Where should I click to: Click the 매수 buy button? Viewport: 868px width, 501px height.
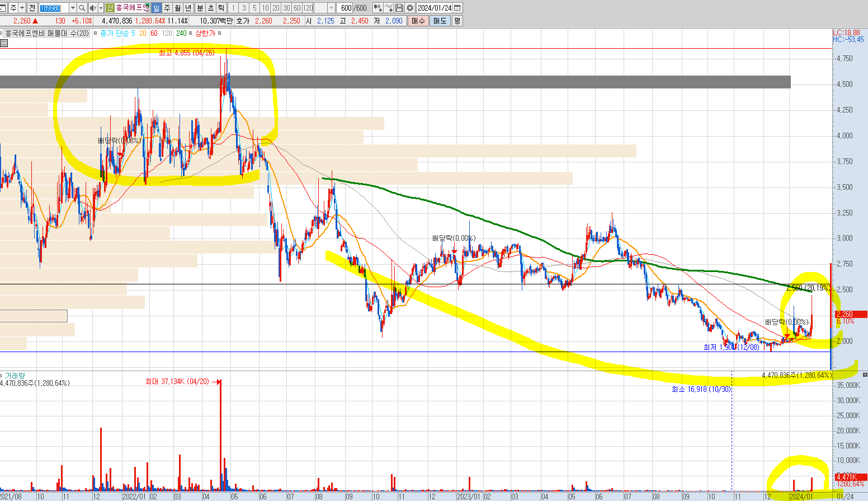(418, 21)
